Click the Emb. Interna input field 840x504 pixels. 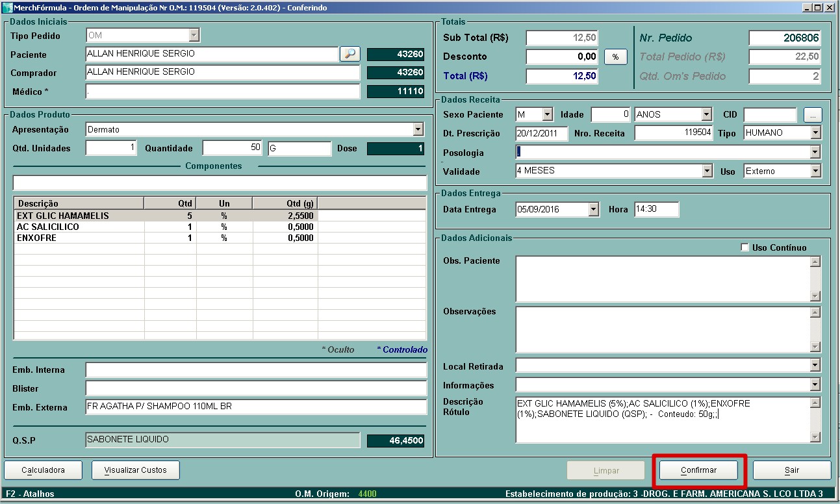coord(255,370)
